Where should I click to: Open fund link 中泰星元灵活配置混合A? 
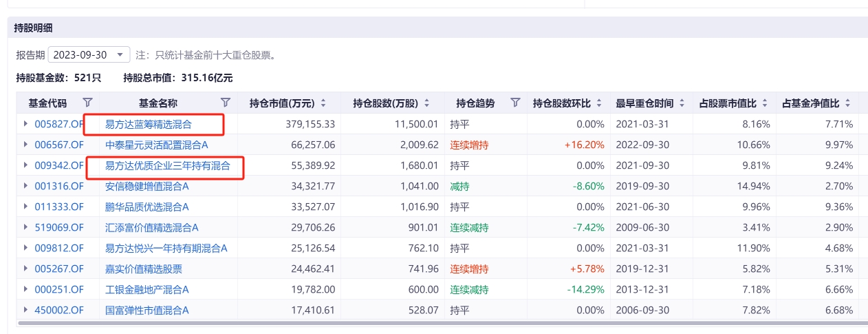coord(156,145)
